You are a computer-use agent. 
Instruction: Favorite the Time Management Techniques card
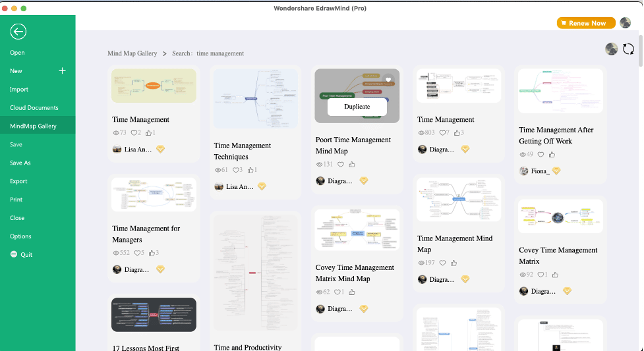(x=235, y=170)
